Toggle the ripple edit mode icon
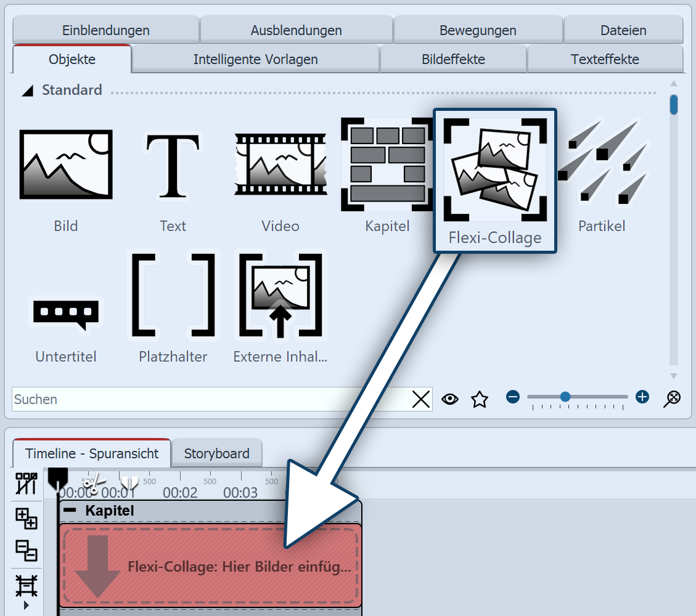The height and width of the screenshot is (616, 696). click(x=25, y=485)
